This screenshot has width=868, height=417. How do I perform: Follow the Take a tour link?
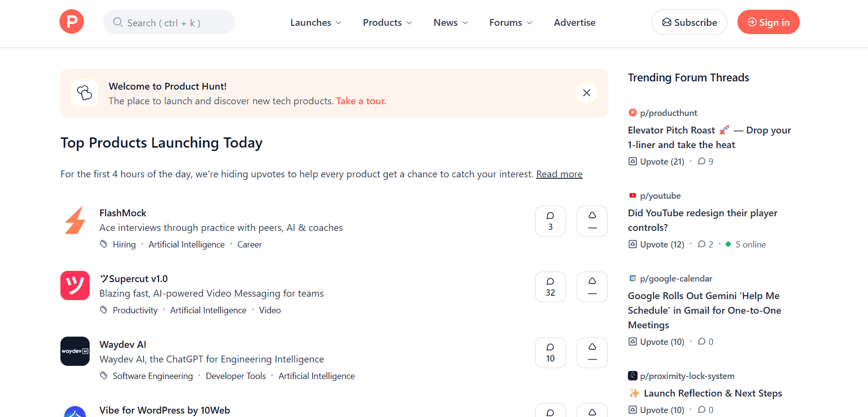point(361,101)
